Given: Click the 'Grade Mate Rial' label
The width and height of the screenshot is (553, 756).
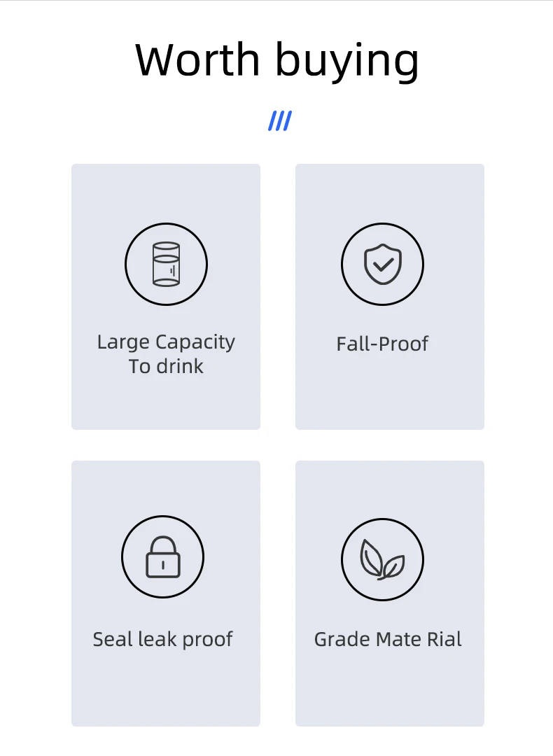Looking at the screenshot, I should click(x=388, y=639).
